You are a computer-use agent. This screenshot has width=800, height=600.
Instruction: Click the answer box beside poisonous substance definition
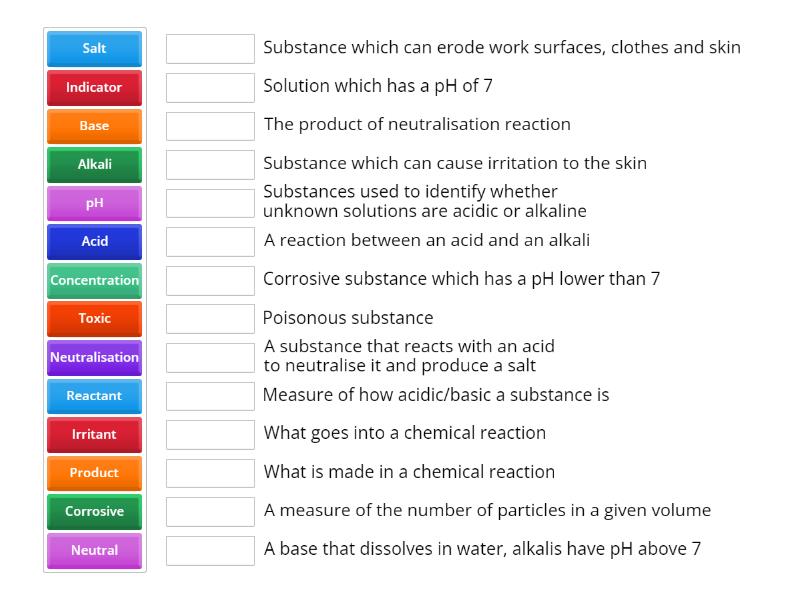tap(210, 319)
